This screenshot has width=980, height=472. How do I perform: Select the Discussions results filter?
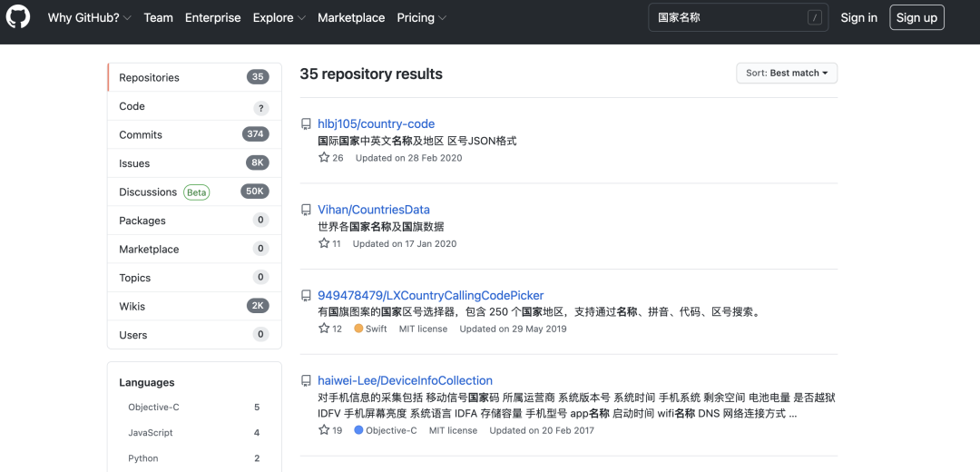194,192
